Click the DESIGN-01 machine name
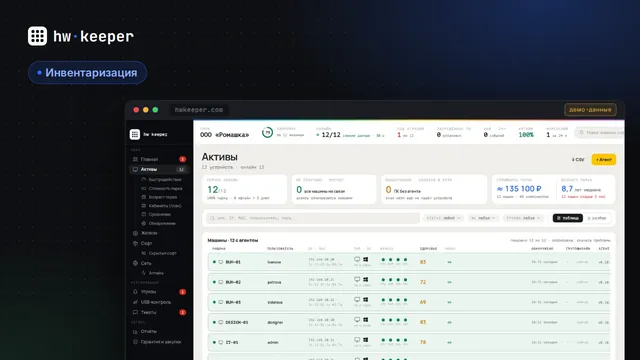This screenshot has width=640, height=360. coord(237,322)
